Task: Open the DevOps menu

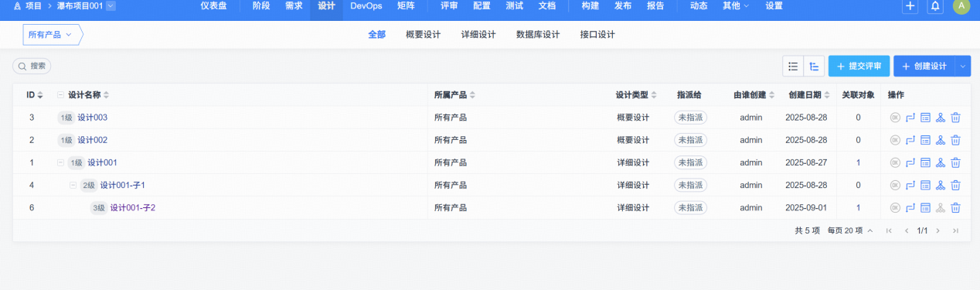Action: 366,5
